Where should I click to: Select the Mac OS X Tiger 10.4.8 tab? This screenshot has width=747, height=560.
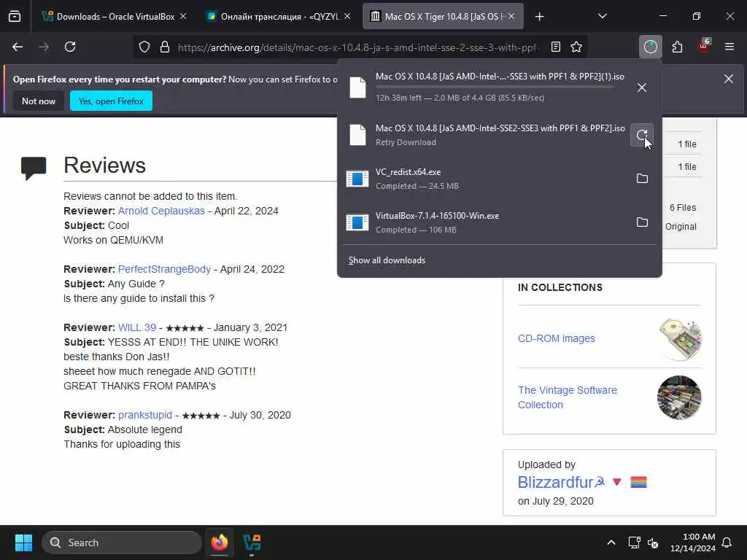pos(438,17)
